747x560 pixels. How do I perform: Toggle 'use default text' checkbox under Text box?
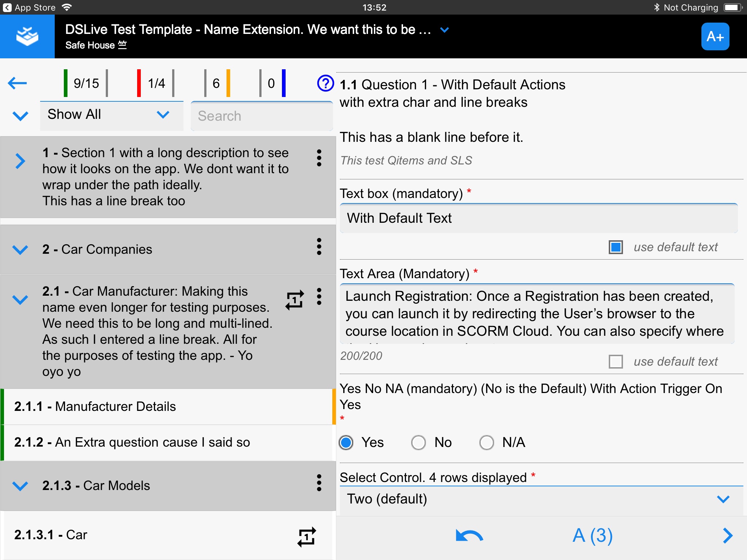click(616, 247)
